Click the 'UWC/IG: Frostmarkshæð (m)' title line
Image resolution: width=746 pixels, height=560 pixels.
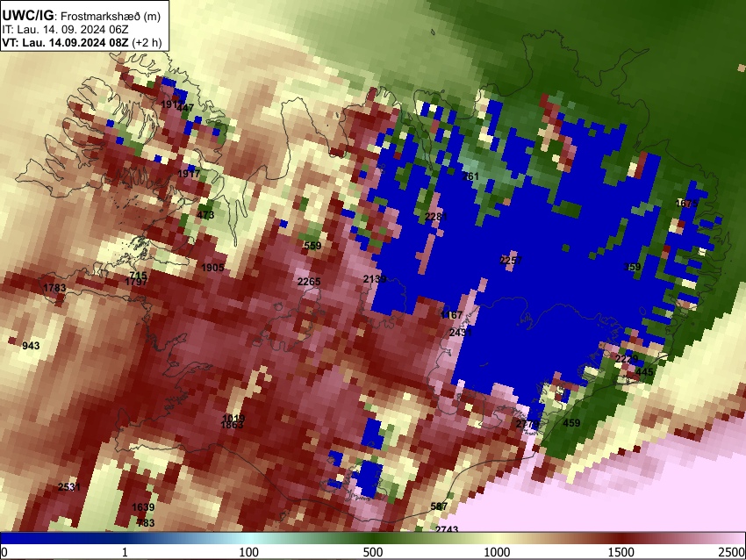point(82,16)
